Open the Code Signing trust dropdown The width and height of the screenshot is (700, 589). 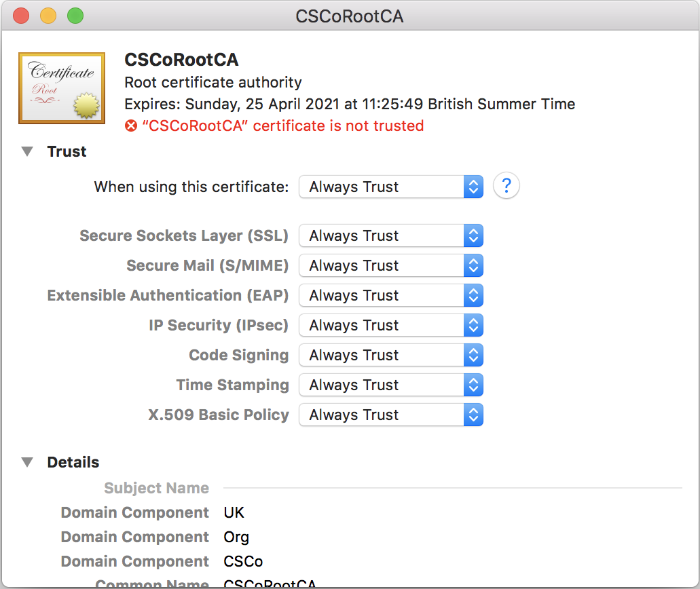click(x=390, y=355)
